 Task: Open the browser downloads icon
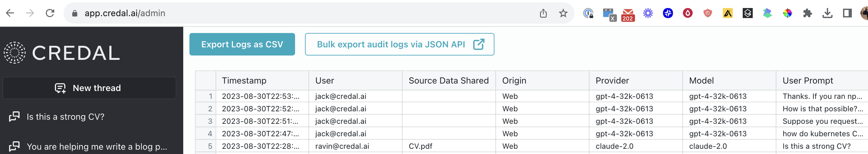[827, 13]
